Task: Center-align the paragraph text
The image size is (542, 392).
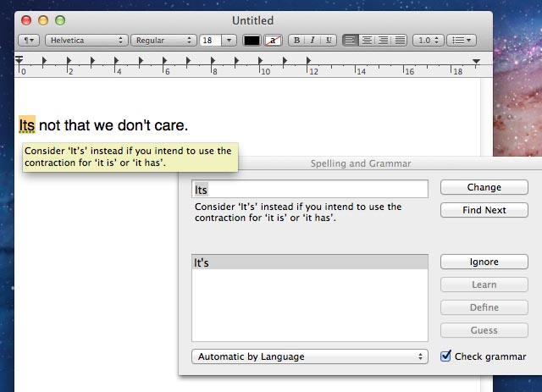Action: click(367, 40)
